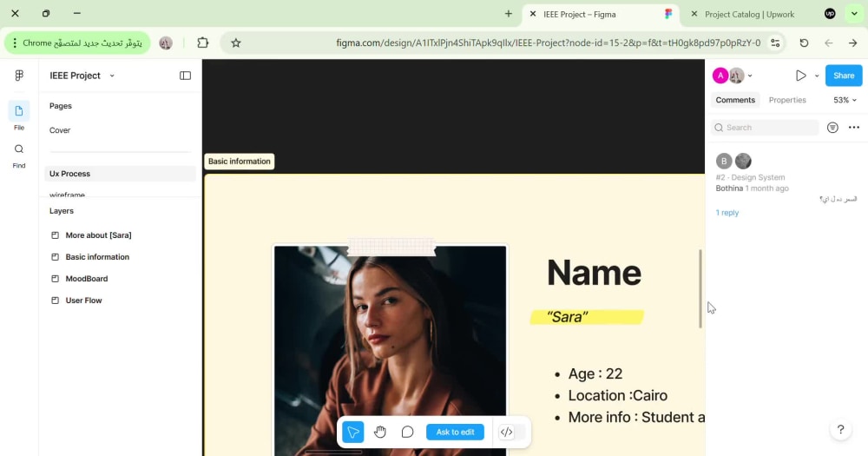Expand the IEEE Project file name dropdown
Viewport: 868px width, 456px height.
[112, 76]
